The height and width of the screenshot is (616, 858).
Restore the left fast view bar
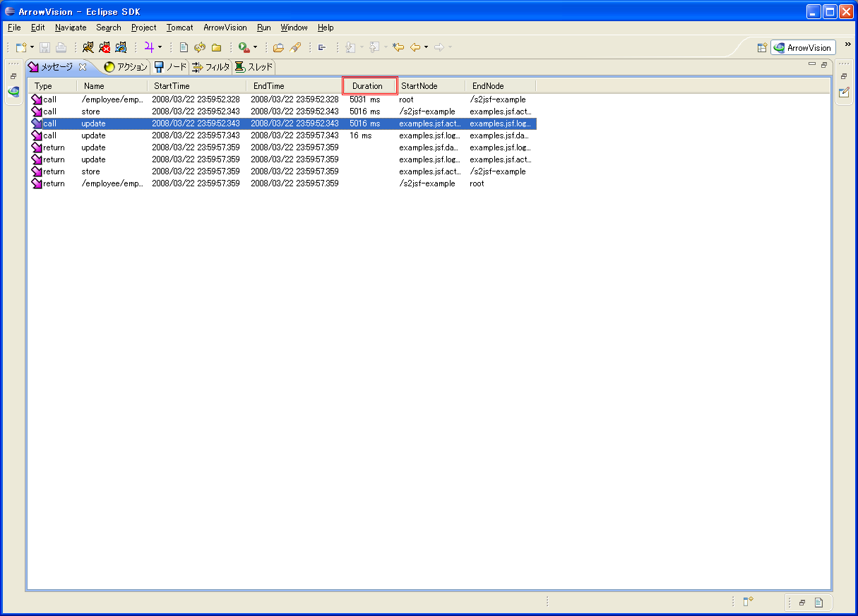click(13, 76)
